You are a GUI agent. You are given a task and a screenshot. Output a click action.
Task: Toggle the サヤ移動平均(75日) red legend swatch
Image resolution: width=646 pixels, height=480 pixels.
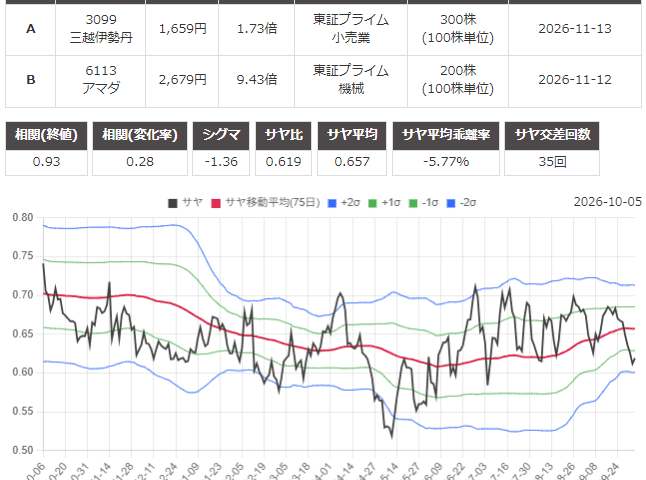pos(216,203)
